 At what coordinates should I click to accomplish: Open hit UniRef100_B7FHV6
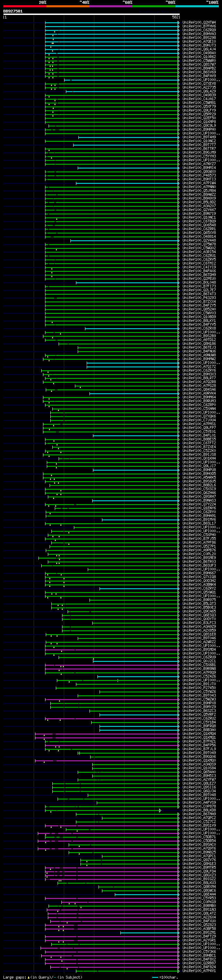[199, 26]
